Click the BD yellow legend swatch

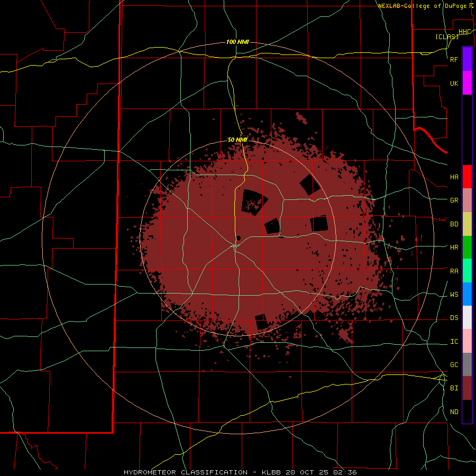[467, 224]
